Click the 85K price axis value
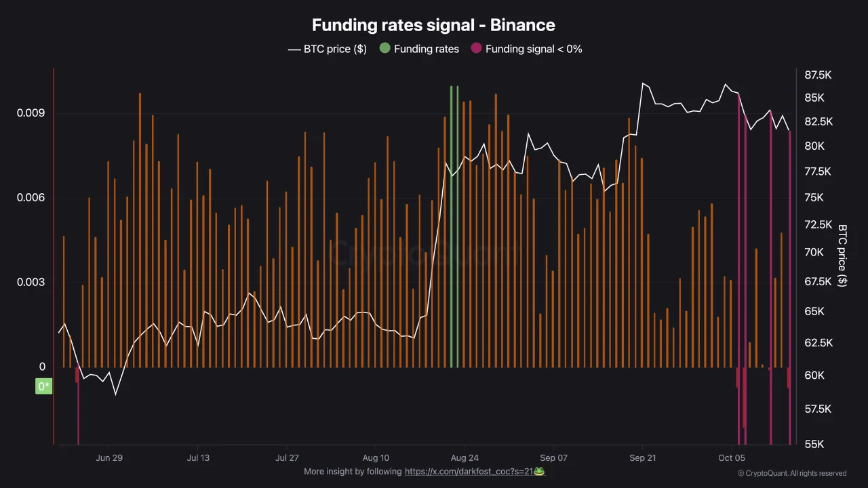 click(814, 98)
